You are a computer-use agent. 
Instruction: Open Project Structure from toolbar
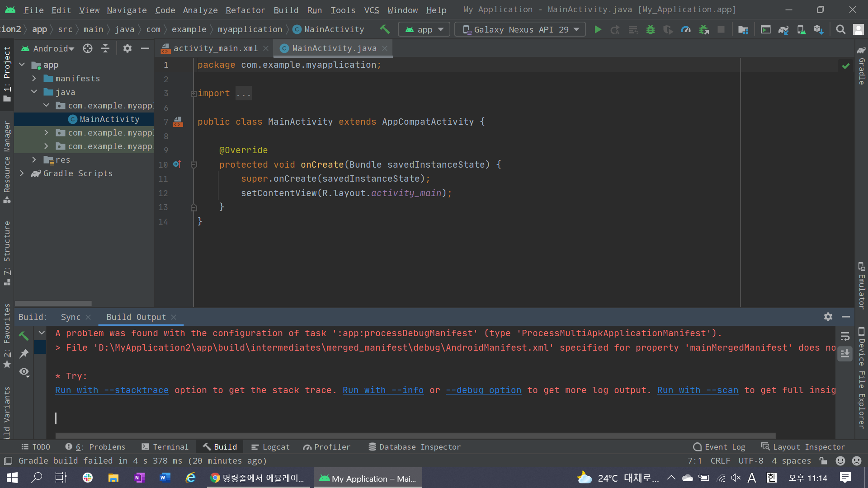743,30
